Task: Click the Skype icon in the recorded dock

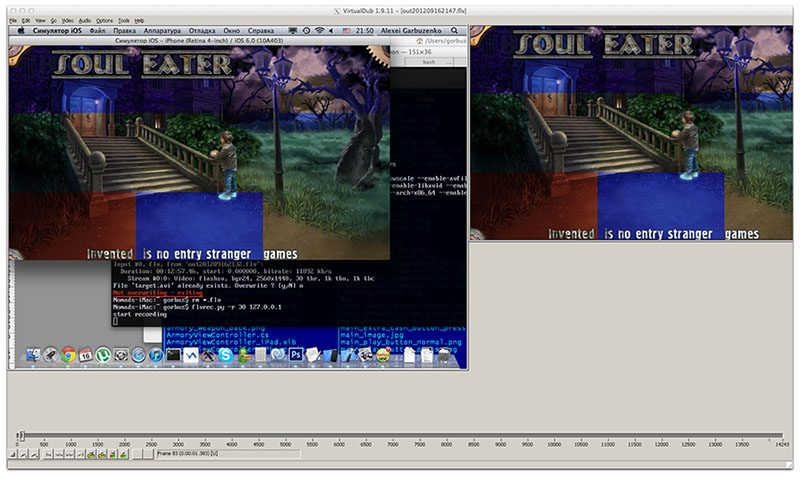Action: pyautogui.click(x=226, y=355)
